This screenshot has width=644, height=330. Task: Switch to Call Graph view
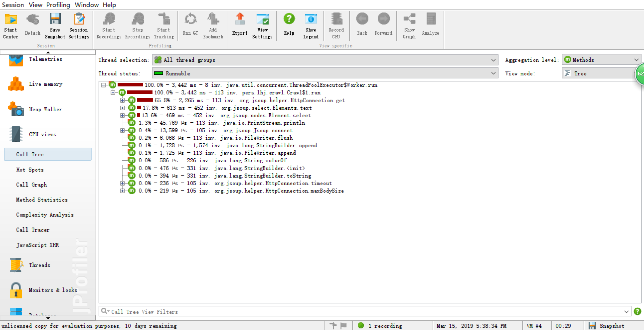[x=32, y=185]
